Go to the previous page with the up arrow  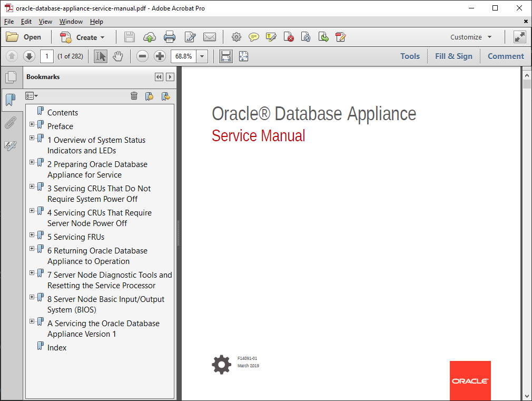coord(12,56)
